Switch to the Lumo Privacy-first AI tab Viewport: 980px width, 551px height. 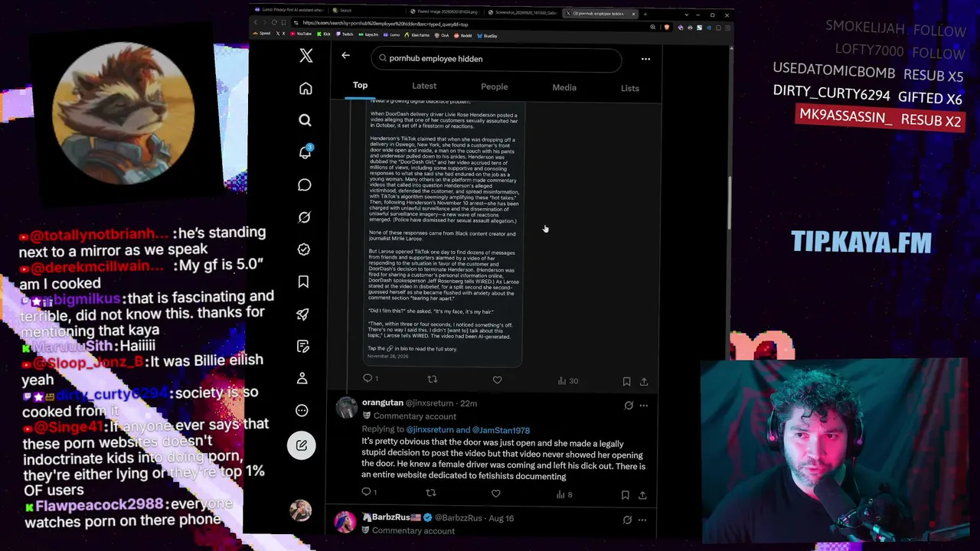pos(288,10)
